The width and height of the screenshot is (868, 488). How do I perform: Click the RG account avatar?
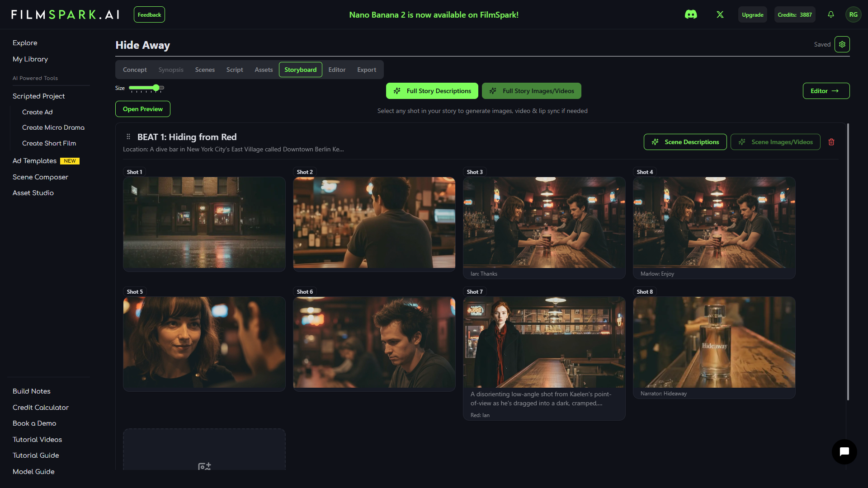pos(854,14)
